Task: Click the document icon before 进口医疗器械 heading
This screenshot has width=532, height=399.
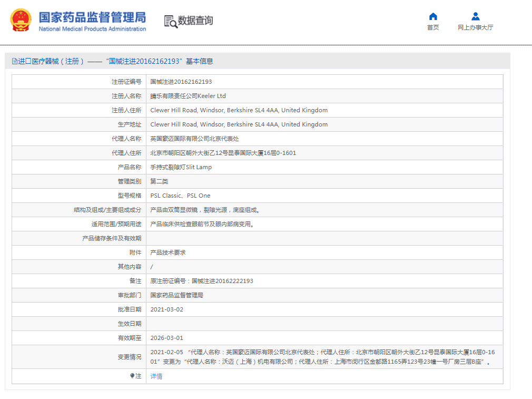Action: (x=15, y=61)
